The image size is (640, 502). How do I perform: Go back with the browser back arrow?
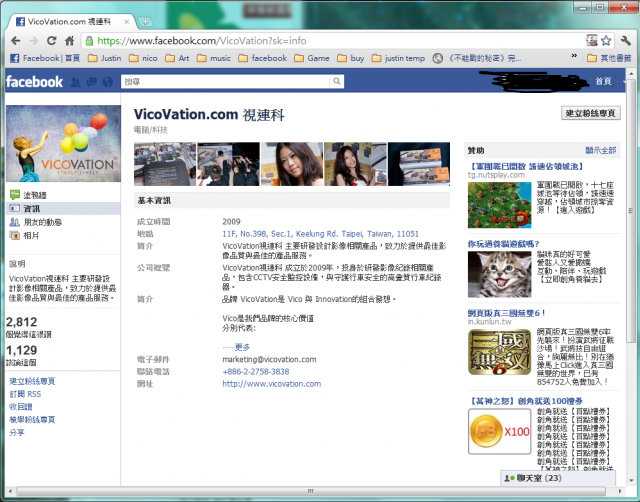[x=16, y=41]
